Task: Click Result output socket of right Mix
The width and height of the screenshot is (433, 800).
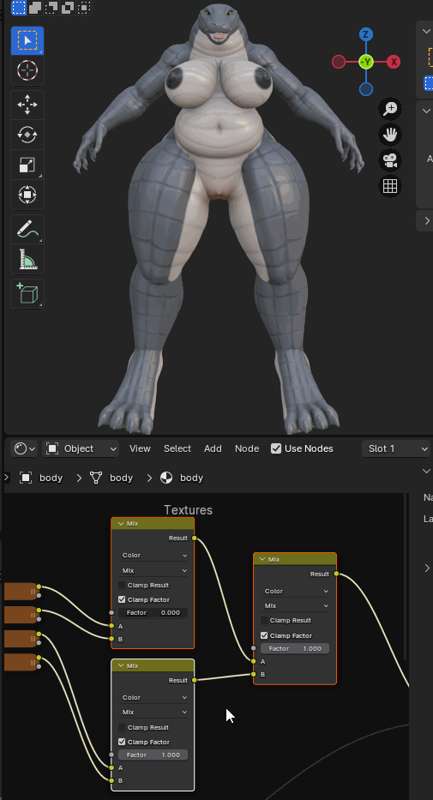Action: click(336, 574)
